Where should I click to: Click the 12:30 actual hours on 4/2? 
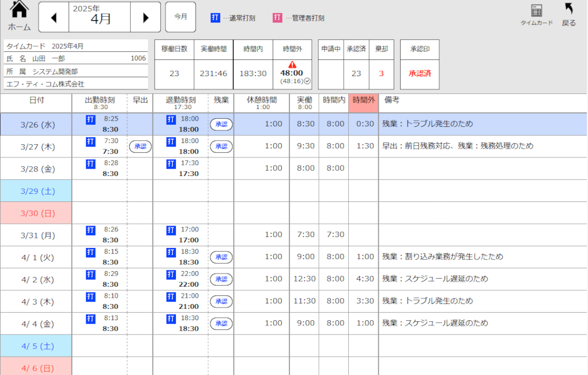pos(304,279)
